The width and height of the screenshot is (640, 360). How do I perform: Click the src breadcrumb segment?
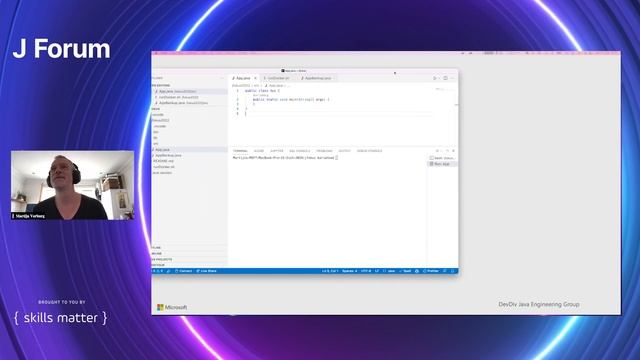click(x=256, y=86)
